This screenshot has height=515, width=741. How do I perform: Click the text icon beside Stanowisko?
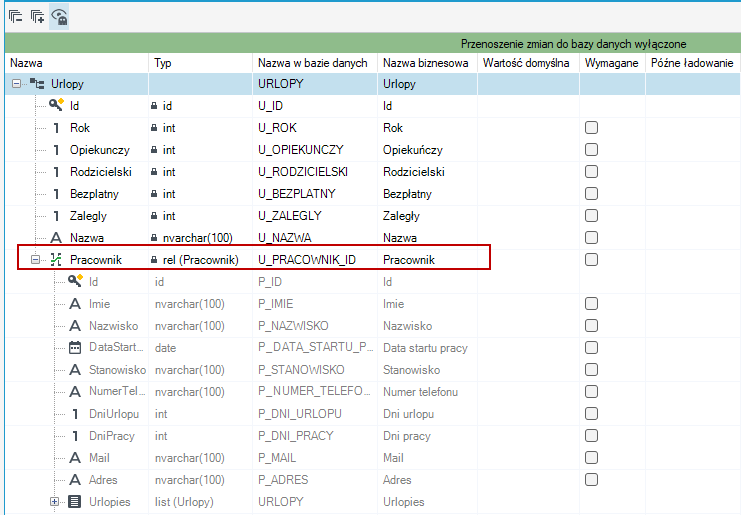coord(75,369)
